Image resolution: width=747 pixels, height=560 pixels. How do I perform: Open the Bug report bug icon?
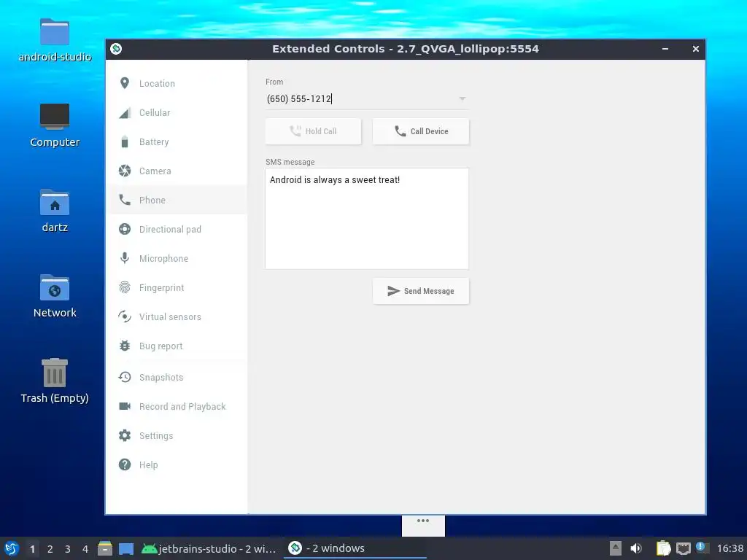pyautogui.click(x=124, y=346)
